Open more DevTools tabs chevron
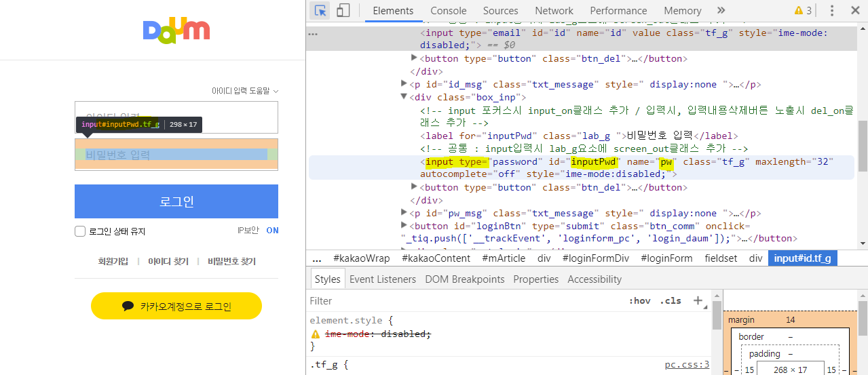868x375 pixels. [x=721, y=10]
